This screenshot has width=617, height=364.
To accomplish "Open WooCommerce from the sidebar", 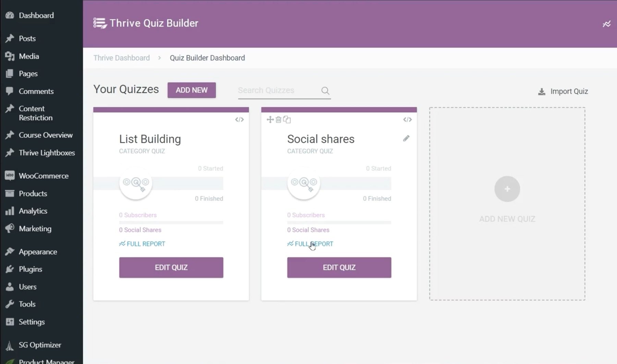I will click(43, 175).
